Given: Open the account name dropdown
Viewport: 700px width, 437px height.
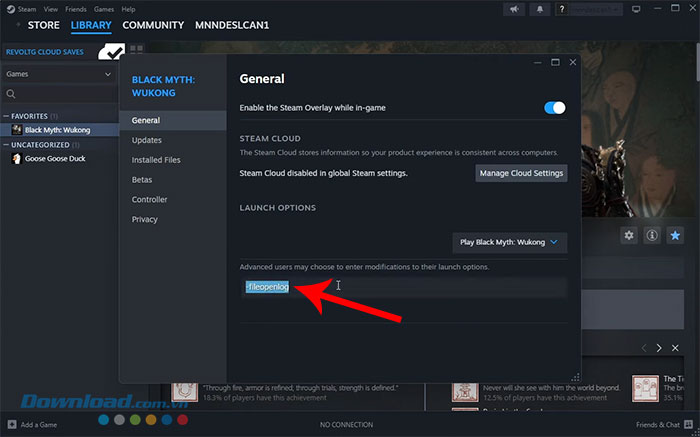Looking at the screenshot, I should [596, 9].
